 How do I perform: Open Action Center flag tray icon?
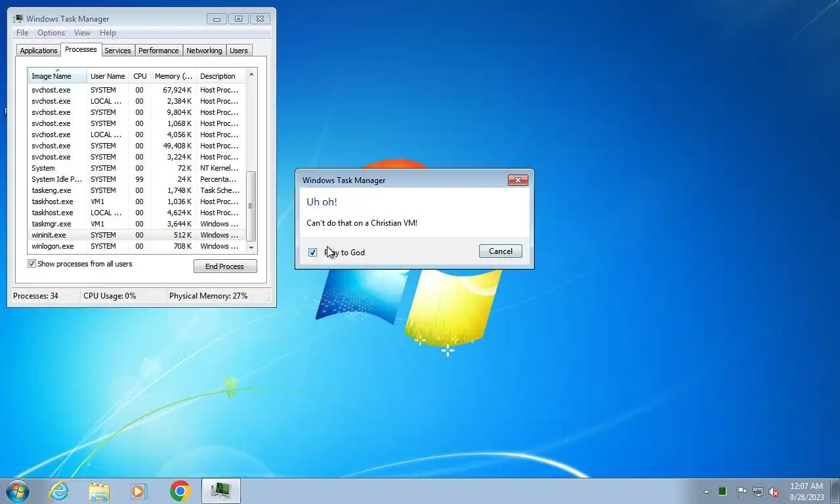pos(742,492)
